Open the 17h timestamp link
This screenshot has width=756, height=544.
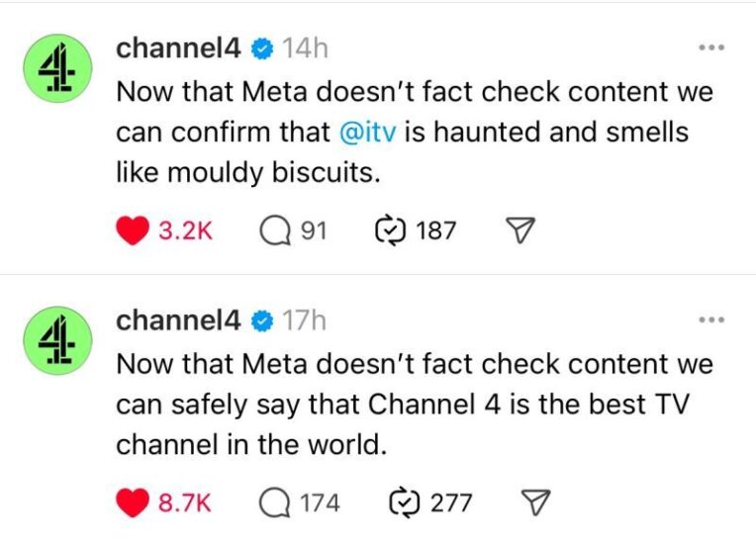305,320
